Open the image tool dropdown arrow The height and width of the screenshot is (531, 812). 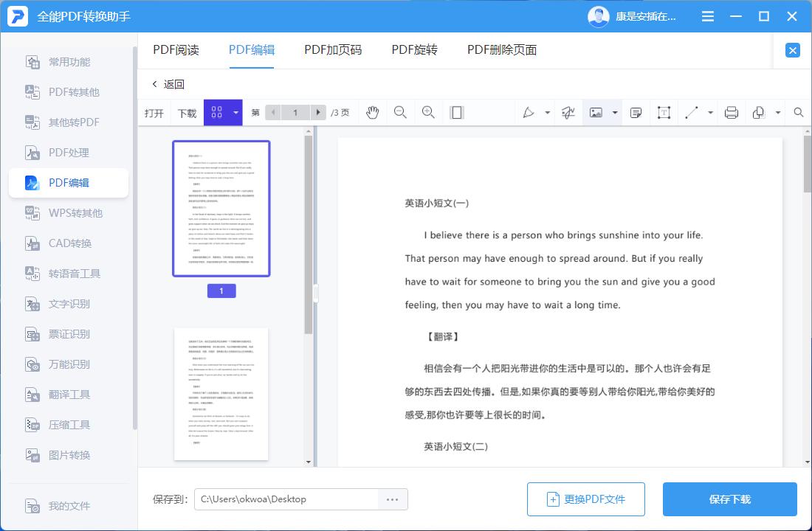pyautogui.click(x=614, y=112)
